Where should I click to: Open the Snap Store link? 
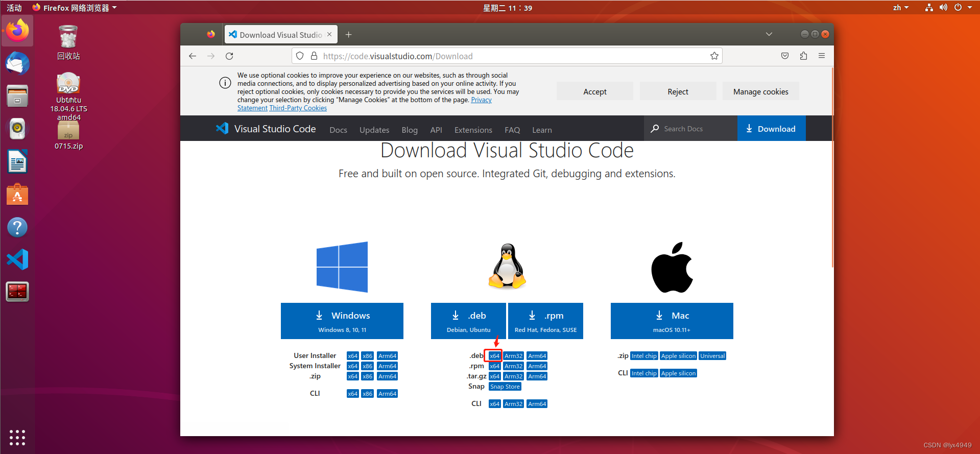[x=505, y=387]
